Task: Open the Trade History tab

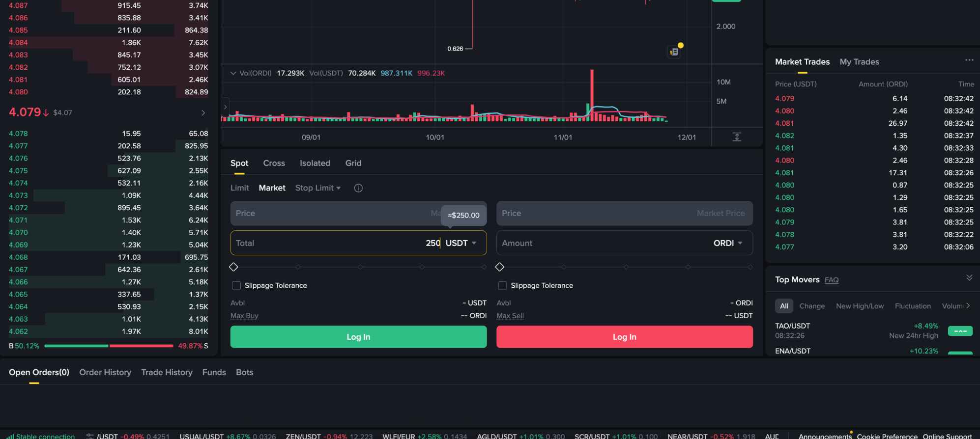Action: point(167,372)
